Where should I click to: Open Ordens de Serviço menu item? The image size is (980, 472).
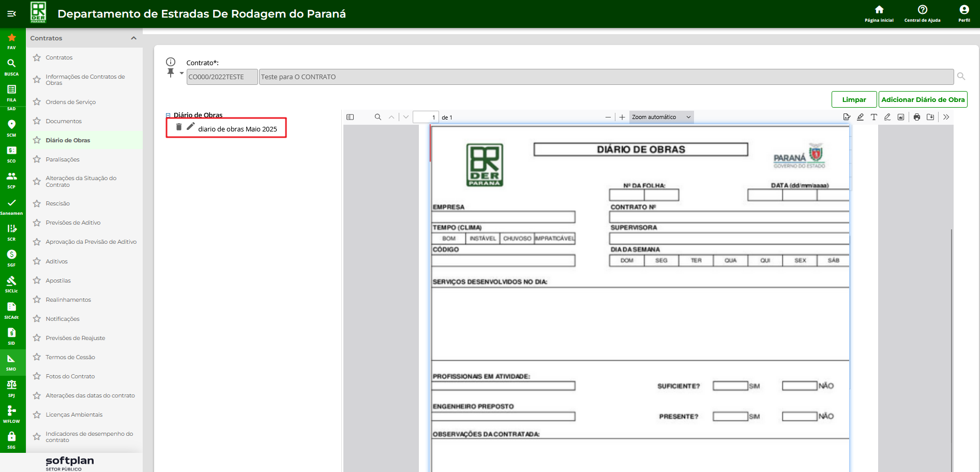point(71,102)
